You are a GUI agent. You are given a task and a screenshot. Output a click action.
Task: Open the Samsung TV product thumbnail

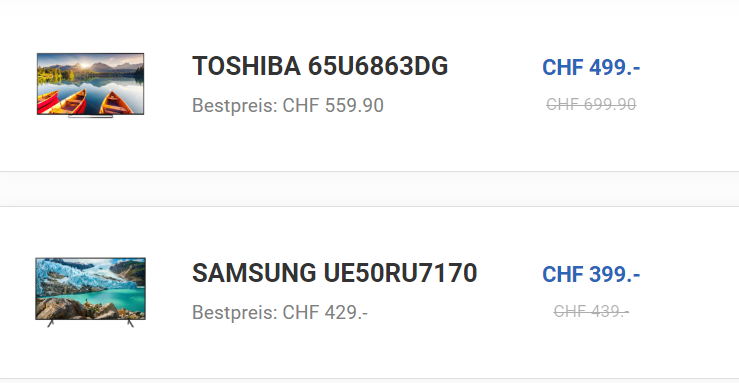point(90,292)
